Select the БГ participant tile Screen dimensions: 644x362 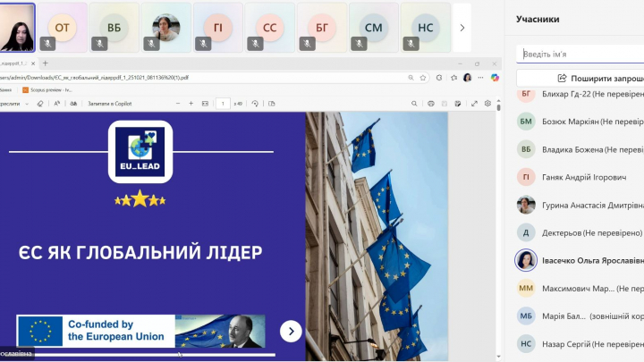point(322,28)
